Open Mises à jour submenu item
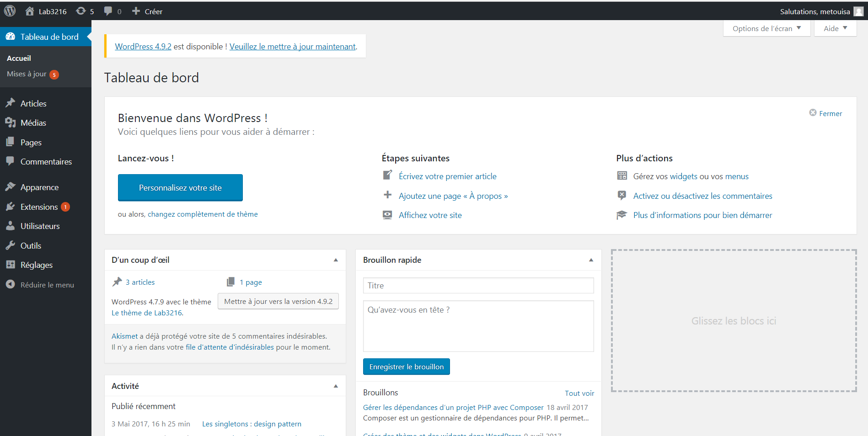Screen dimensions: 868x436 point(27,74)
